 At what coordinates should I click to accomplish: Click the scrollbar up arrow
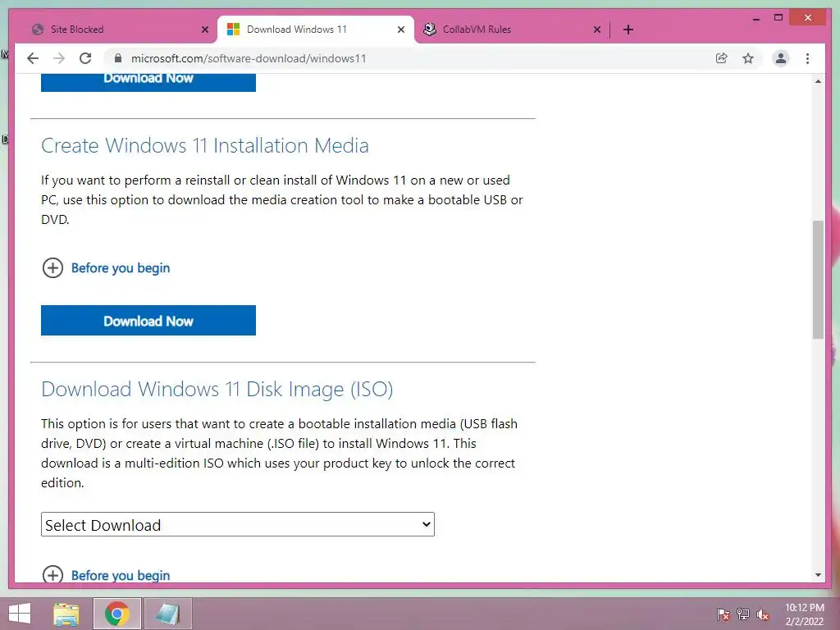818,81
